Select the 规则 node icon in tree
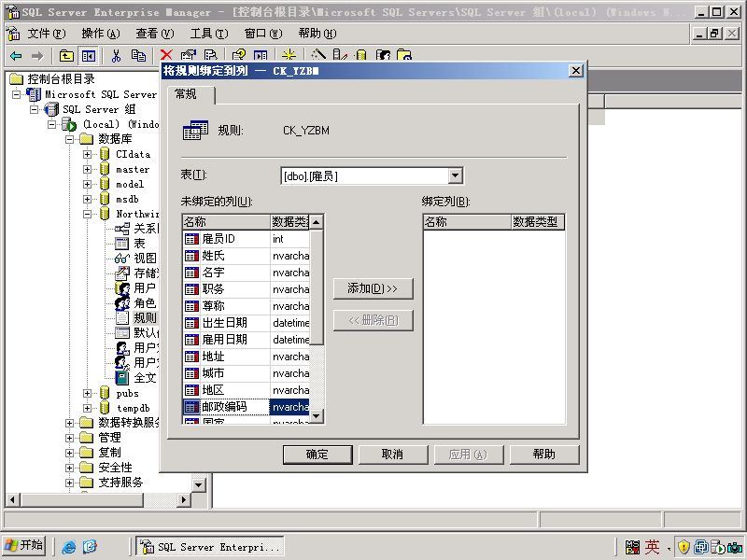The height and width of the screenshot is (560, 747). coord(122,317)
